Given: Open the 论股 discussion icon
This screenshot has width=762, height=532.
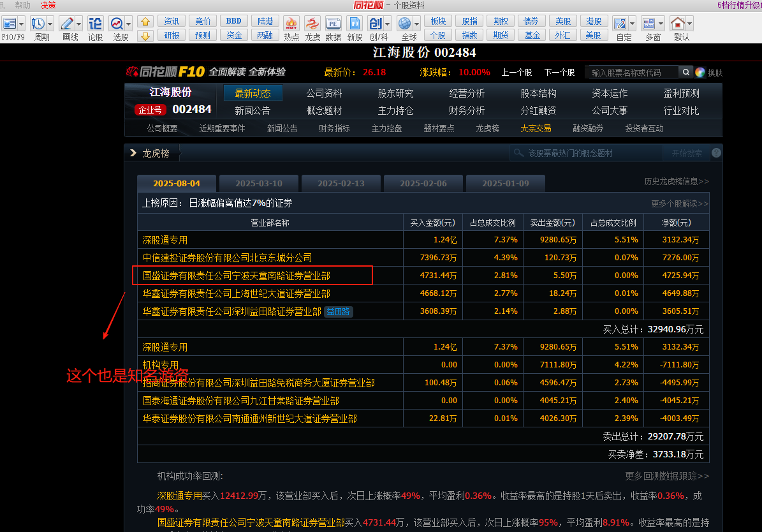Looking at the screenshot, I should point(95,24).
